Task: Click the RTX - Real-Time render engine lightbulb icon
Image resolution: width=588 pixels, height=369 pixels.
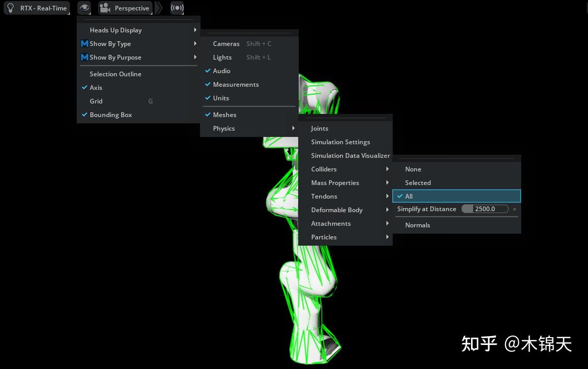Action: pos(10,8)
